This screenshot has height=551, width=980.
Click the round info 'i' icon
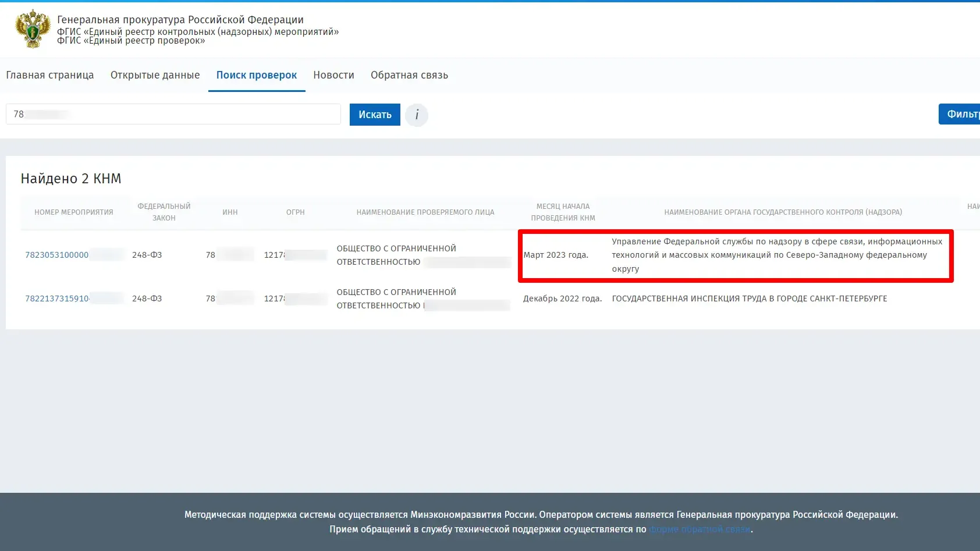417,115
